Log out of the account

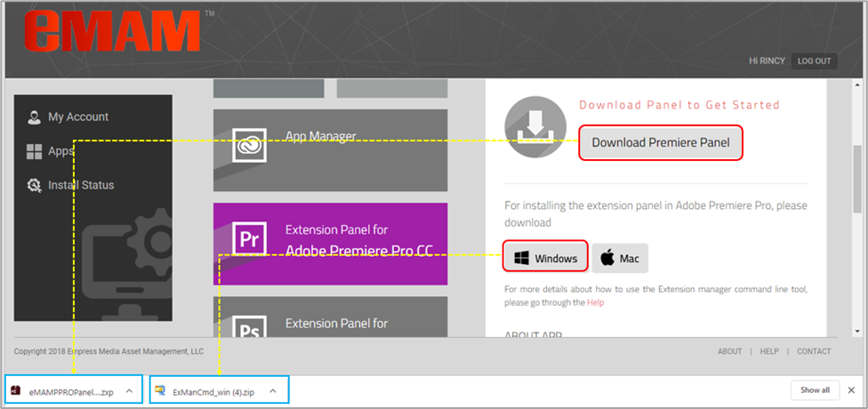coord(814,60)
